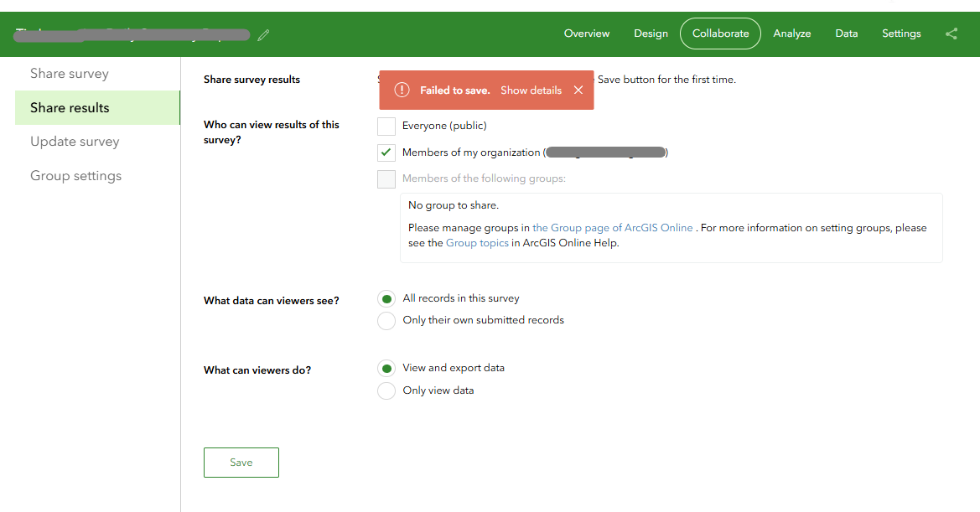980x512 pixels.
Task: Click the Save button
Action: (241, 463)
